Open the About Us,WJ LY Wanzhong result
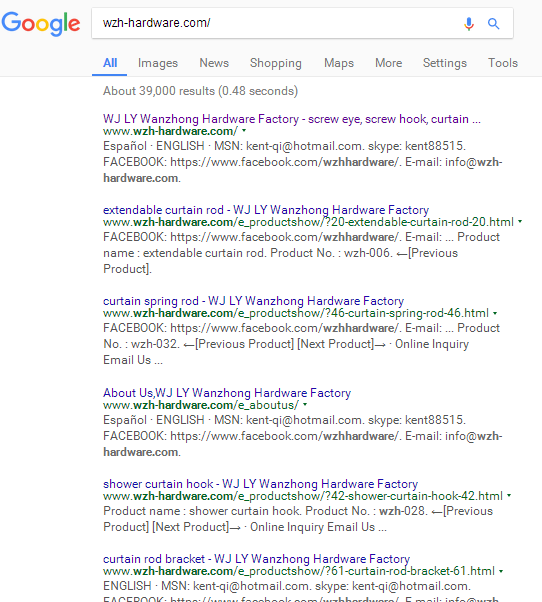The image size is (542, 602). pyautogui.click(x=227, y=393)
